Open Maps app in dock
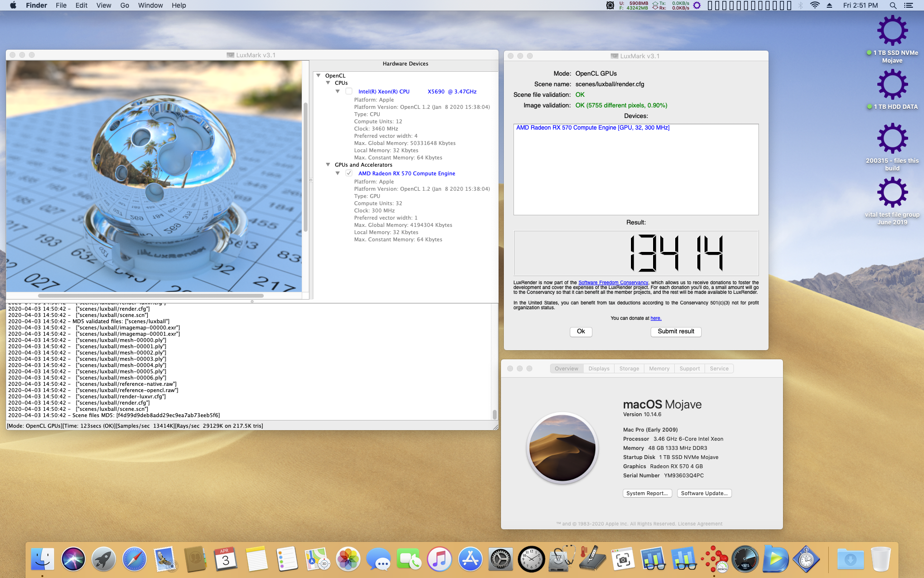 coord(318,559)
